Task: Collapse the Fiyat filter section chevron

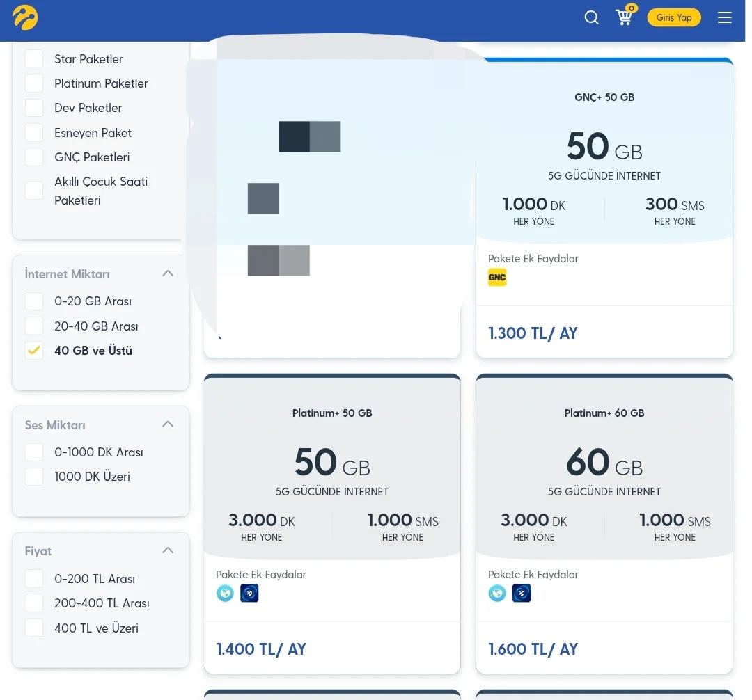Action: 168,550
